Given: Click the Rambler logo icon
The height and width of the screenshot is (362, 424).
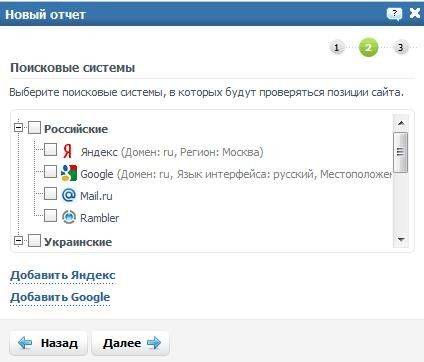Looking at the screenshot, I should pos(69,217).
